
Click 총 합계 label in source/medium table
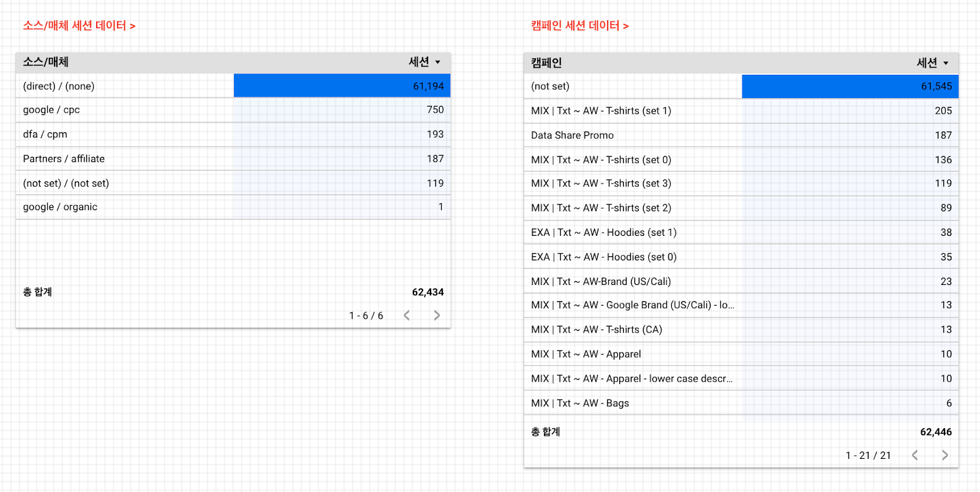pos(37,292)
